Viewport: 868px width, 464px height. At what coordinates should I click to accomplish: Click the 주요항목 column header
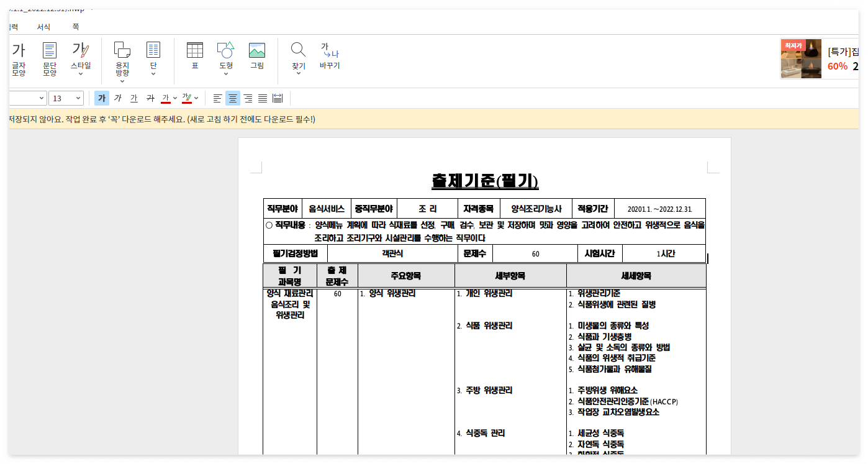tap(406, 276)
